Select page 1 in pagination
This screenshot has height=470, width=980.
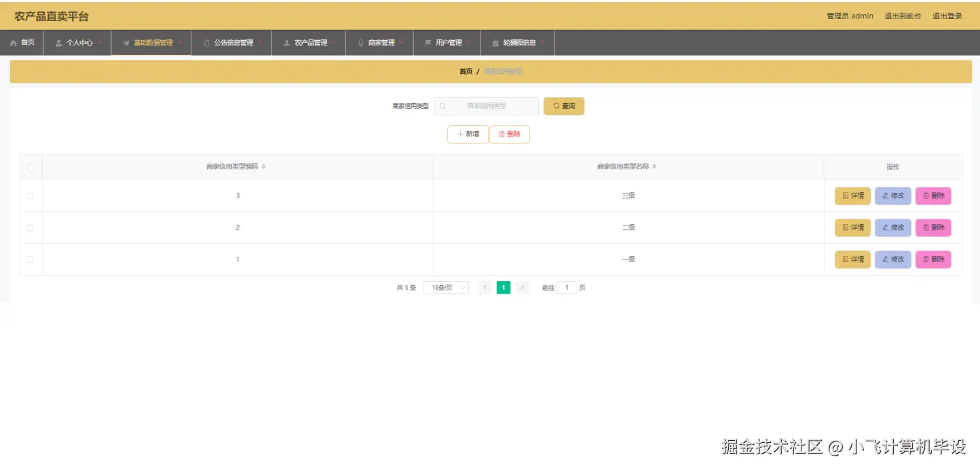(x=504, y=288)
